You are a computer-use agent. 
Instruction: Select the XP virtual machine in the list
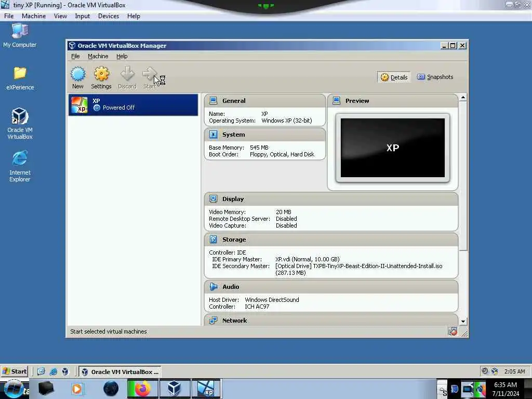(x=133, y=104)
